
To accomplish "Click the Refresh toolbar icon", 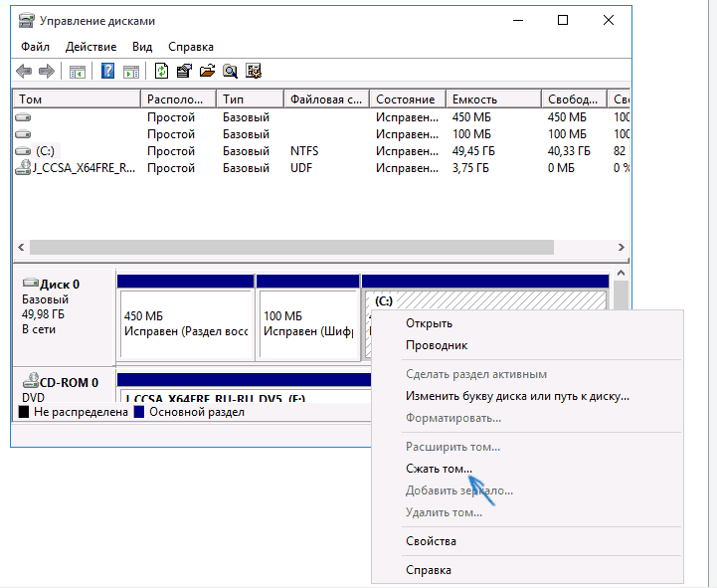I will click(x=161, y=71).
